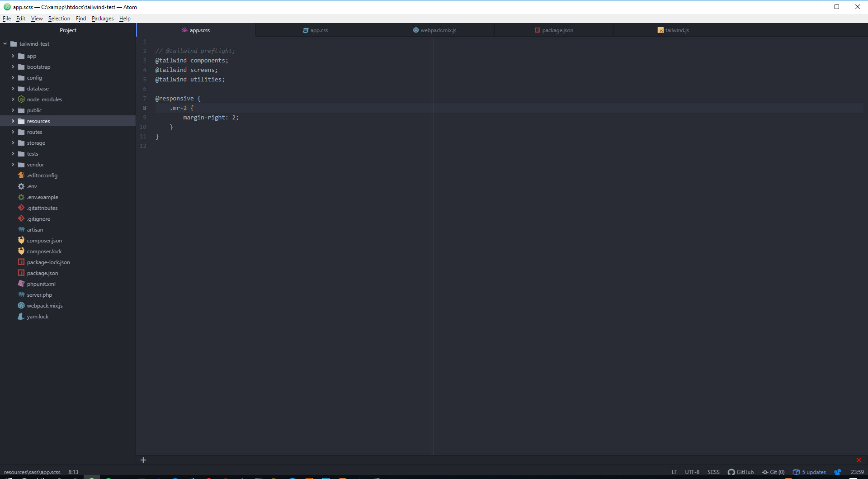Click the blue Teletype squirrel icon

[837, 472]
